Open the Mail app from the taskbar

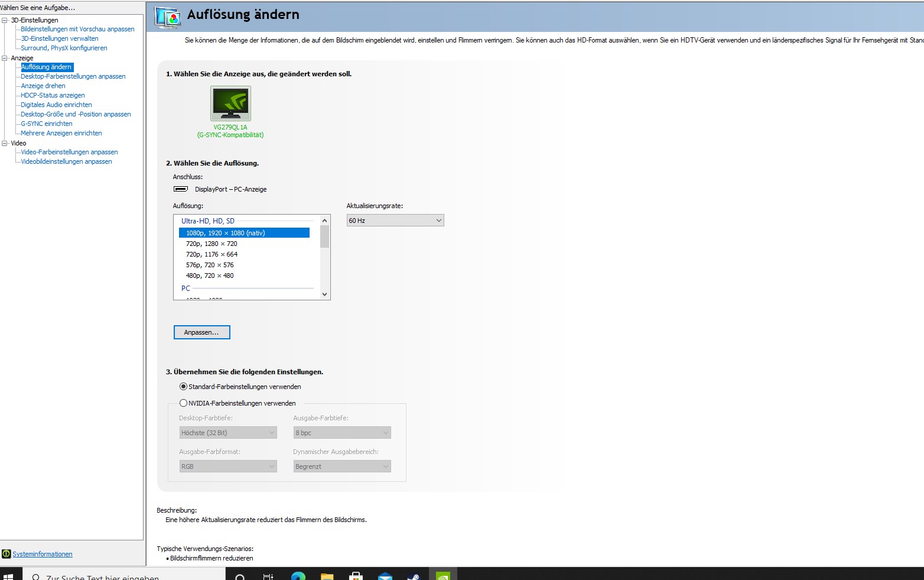coord(385,576)
